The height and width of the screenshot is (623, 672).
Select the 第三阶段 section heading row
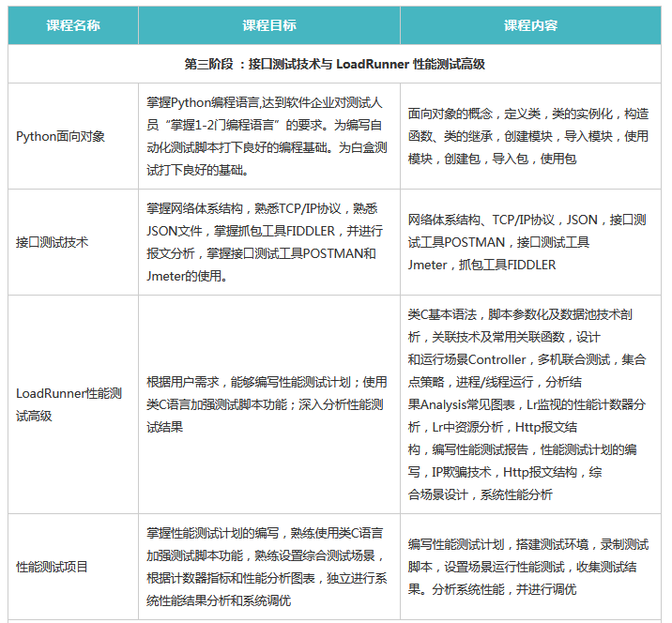click(x=335, y=65)
